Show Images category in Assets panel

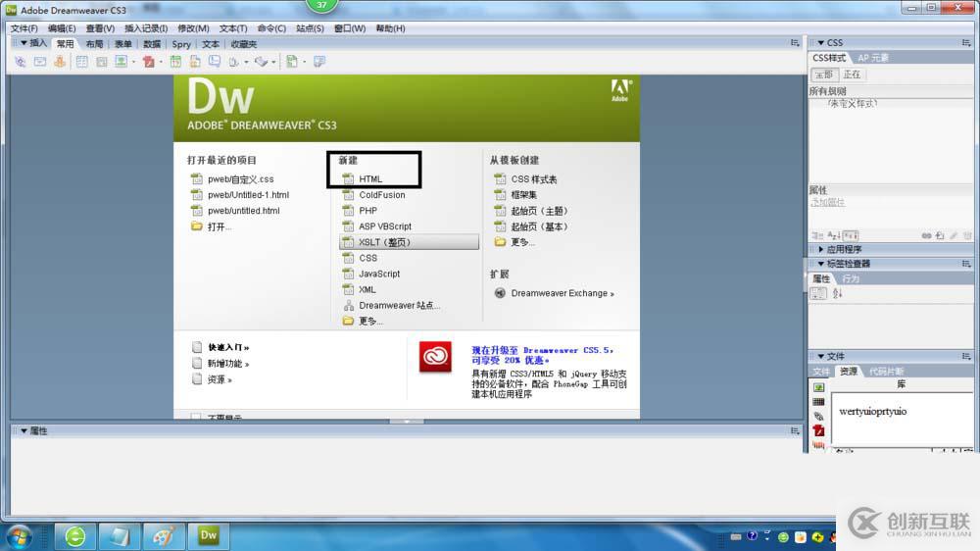point(818,388)
